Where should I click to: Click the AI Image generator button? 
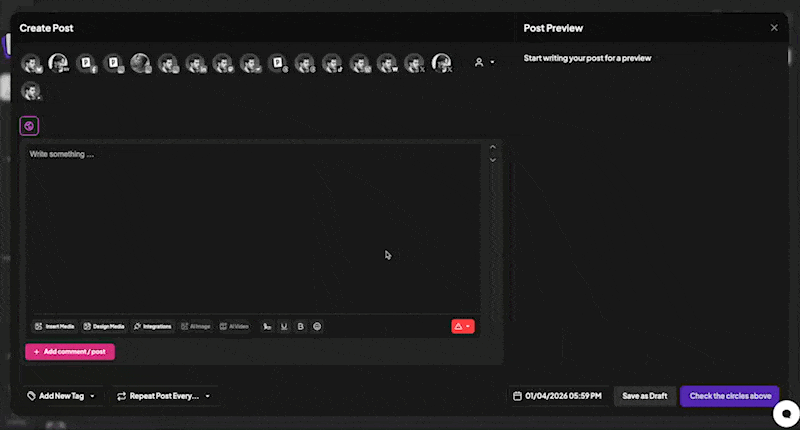pos(196,326)
